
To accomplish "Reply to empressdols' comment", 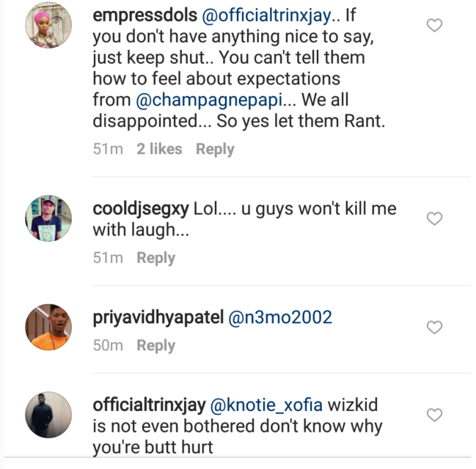I will [215, 149].
